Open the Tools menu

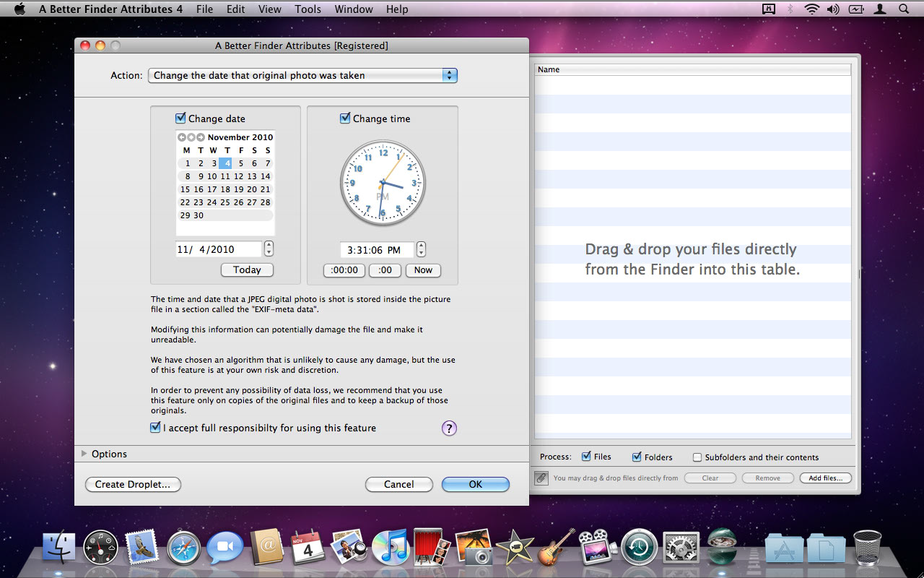click(308, 9)
